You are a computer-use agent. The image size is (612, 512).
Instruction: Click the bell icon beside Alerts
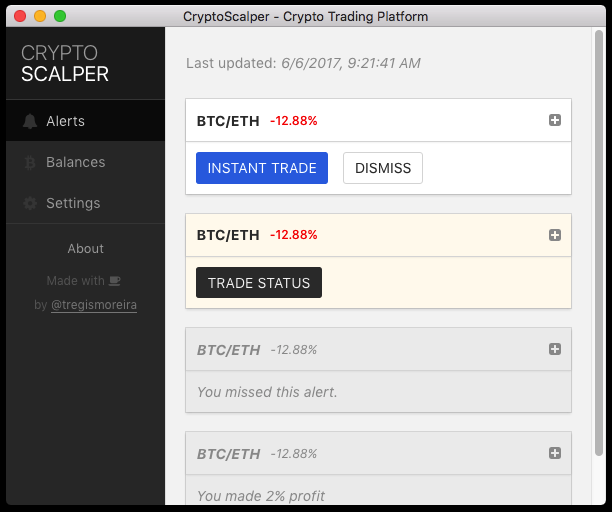point(30,121)
